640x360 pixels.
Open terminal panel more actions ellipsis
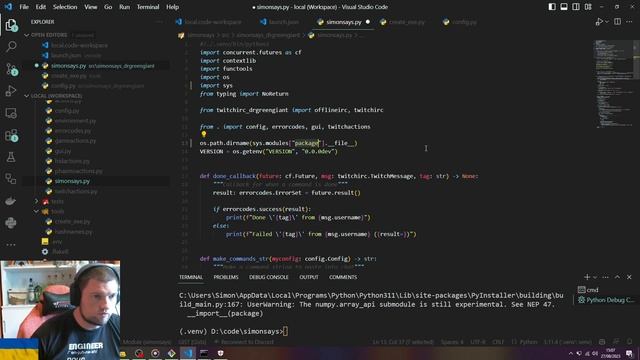pyautogui.click(x=605, y=277)
